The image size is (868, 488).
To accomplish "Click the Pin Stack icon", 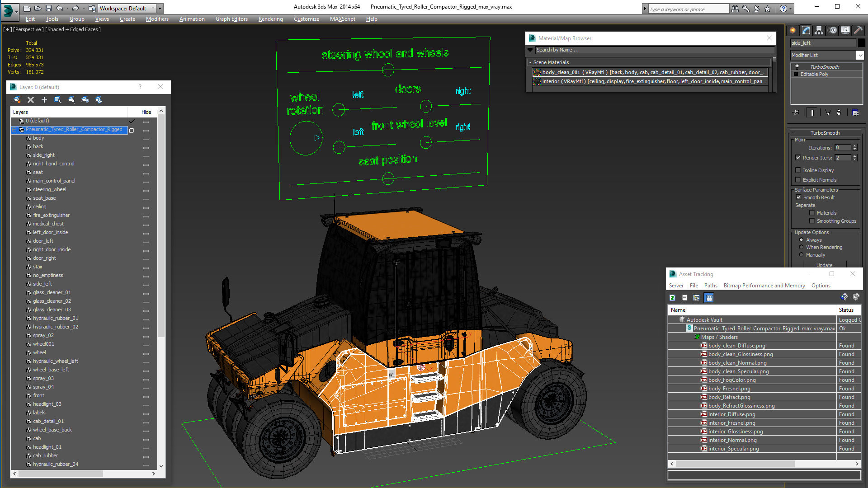I will (797, 113).
